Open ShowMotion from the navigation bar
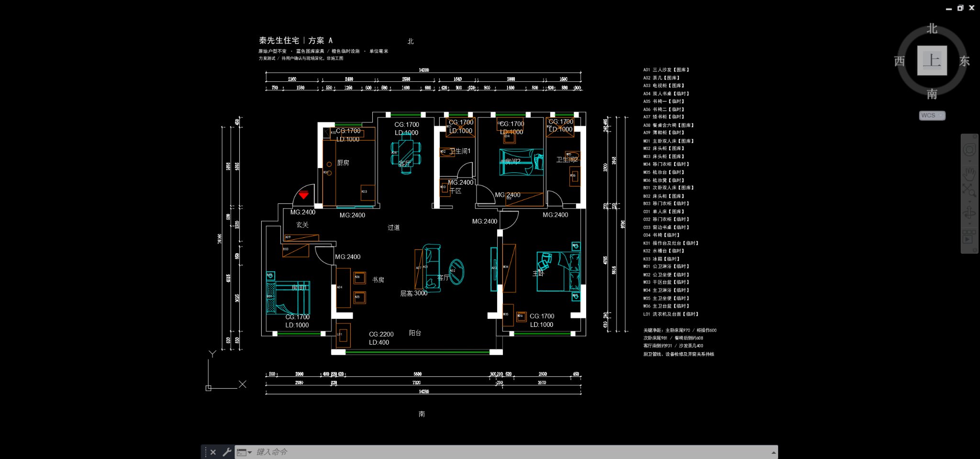Image resolution: width=980 pixels, height=459 pixels. [969, 236]
